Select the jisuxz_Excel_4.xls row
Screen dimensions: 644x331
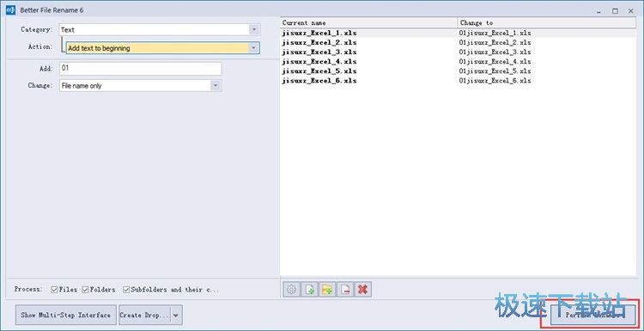459,62
